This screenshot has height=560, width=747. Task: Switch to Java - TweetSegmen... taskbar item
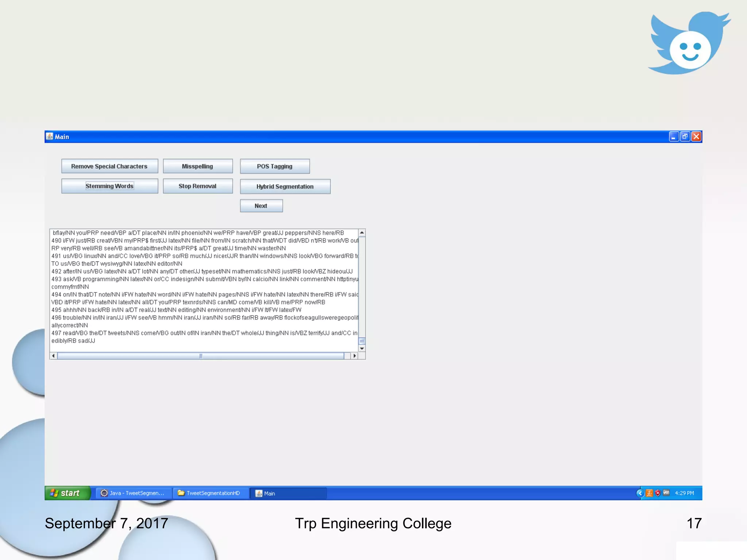click(132, 493)
